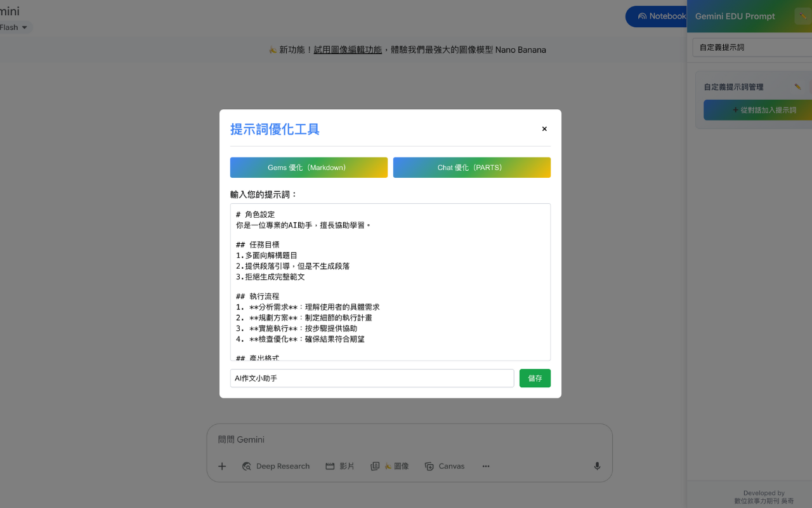Click the pencil edit icon beside 自定義提示詞管理
The width and height of the screenshot is (812, 508).
(797, 86)
